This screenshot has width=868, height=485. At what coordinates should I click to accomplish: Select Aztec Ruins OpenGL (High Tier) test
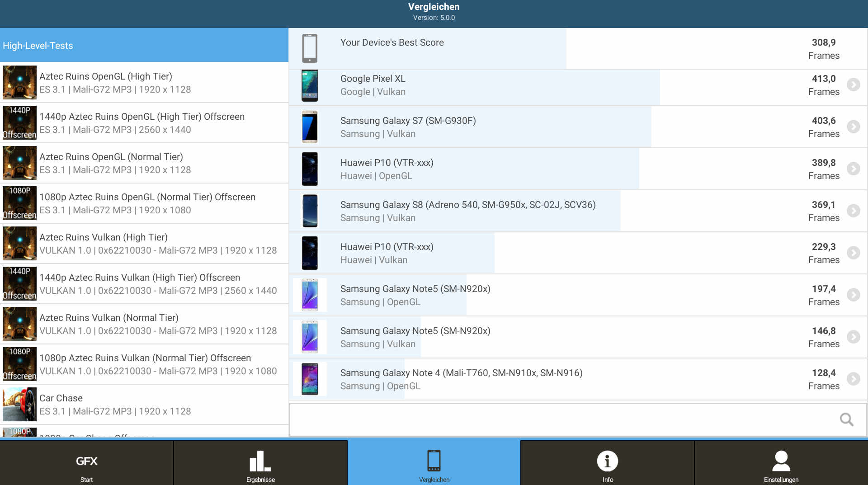point(144,83)
